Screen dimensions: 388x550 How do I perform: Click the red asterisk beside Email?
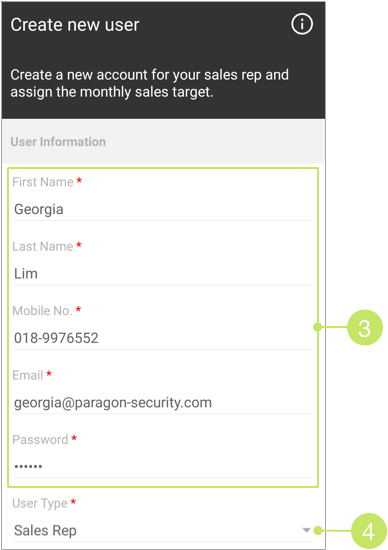49,374
